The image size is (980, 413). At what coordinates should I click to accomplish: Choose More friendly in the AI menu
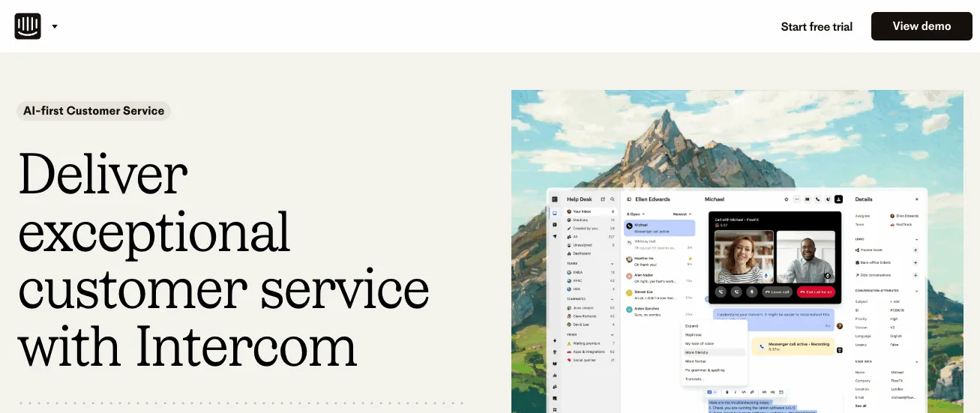715,352
